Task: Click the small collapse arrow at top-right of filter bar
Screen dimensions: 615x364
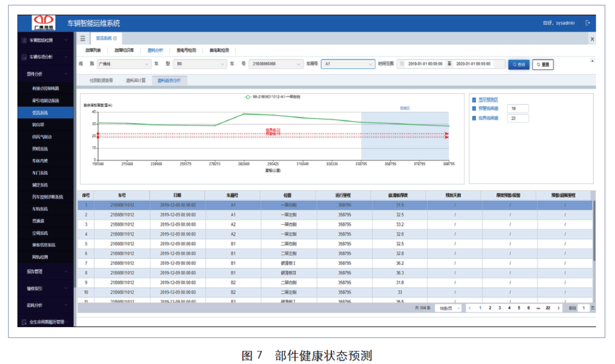Action: click(592, 60)
